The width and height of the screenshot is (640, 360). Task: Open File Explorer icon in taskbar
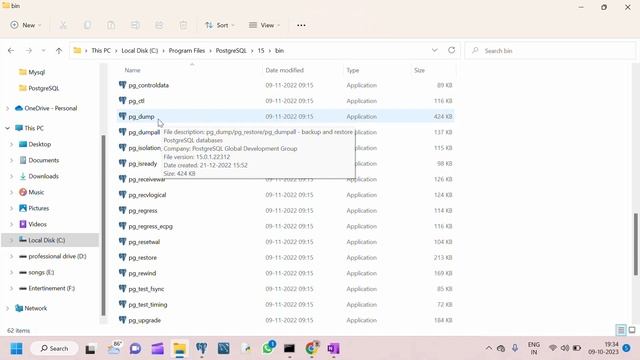(x=180, y=349)
